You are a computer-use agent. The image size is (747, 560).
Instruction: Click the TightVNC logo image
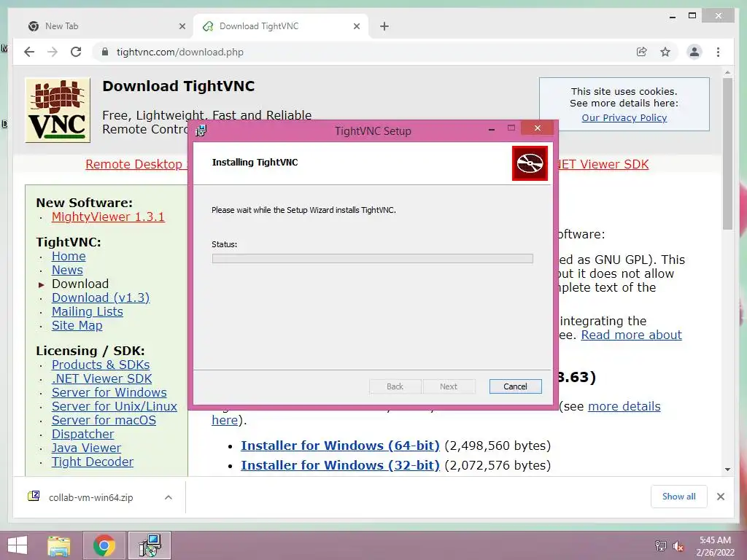pyautogui.click(x=58, y=110)
